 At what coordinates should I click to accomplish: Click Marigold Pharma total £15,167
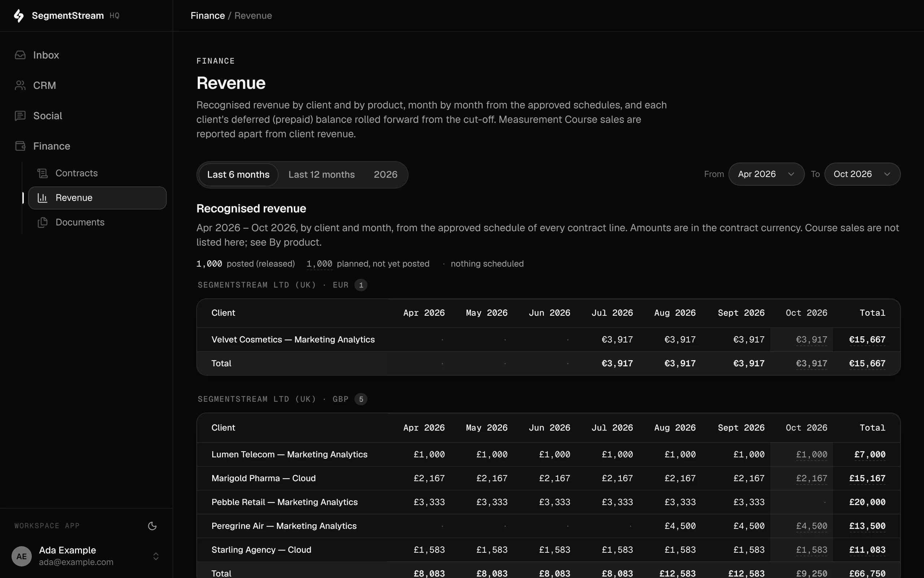coord(867,479)
